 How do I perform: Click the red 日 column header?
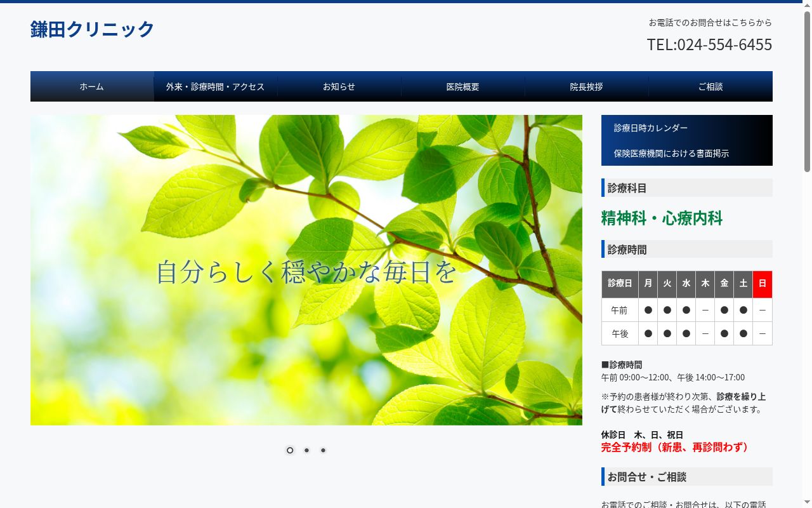coord(763,284)
